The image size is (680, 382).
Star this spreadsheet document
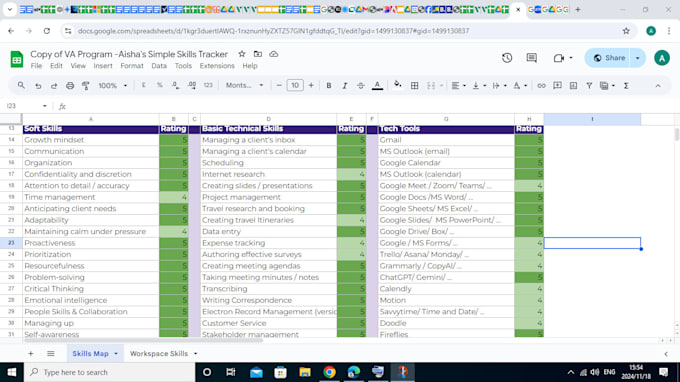pyautogui.click(x=242, y=54)
